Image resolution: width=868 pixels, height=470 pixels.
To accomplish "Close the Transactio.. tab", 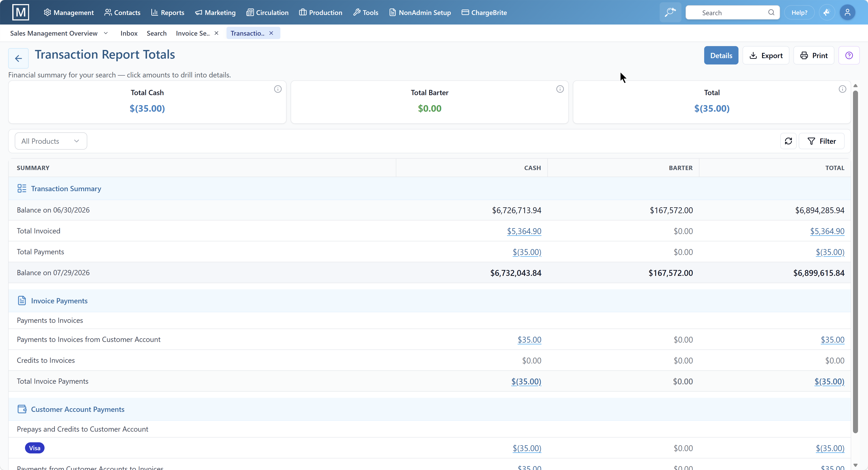I will pyautogui.click(x=271, y=33).
